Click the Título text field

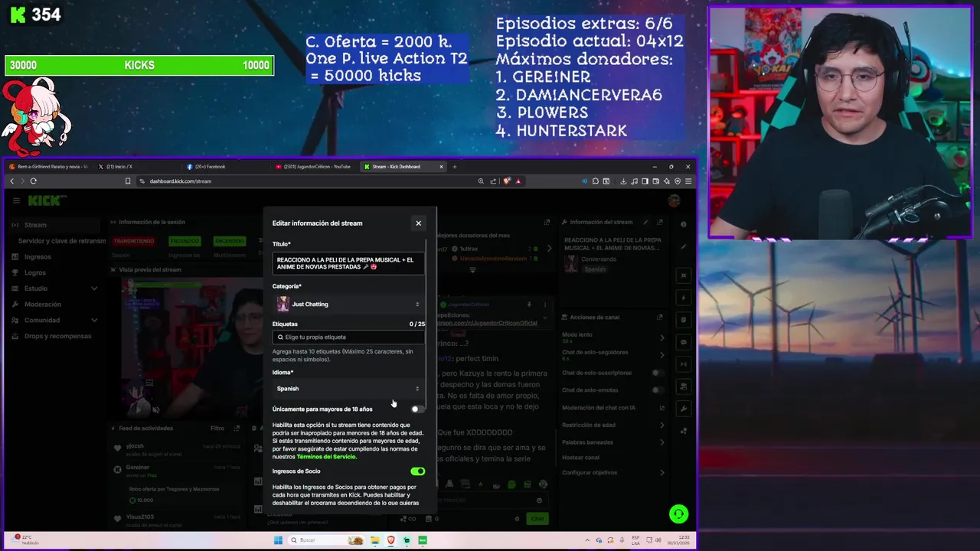click(348, 263)
